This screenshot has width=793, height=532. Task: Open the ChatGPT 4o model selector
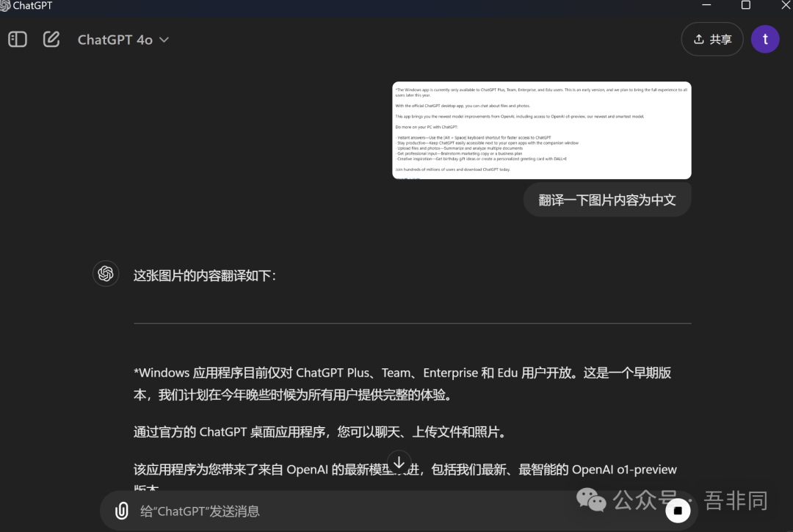click(123, 40)
